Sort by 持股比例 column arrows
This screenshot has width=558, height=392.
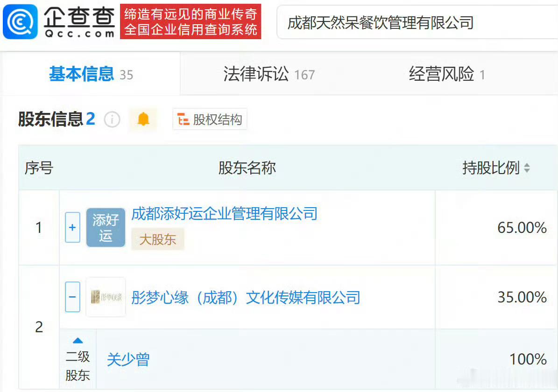[527, 168]
